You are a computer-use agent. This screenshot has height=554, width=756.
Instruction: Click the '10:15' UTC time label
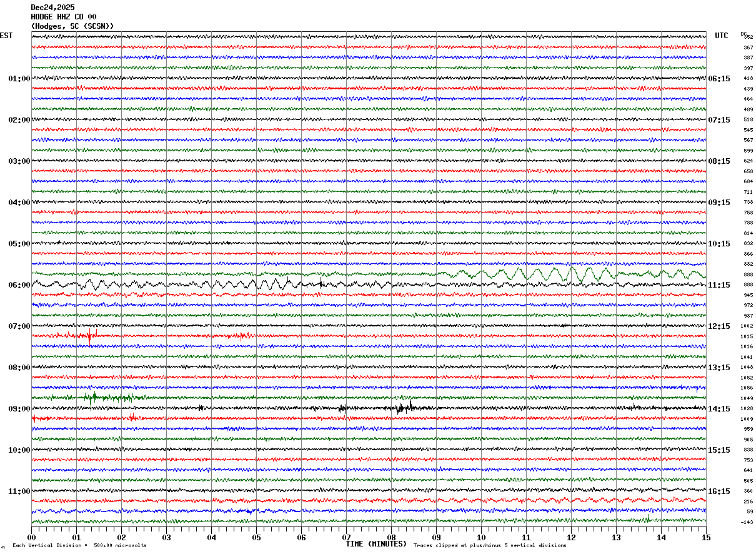click(719, 244)
